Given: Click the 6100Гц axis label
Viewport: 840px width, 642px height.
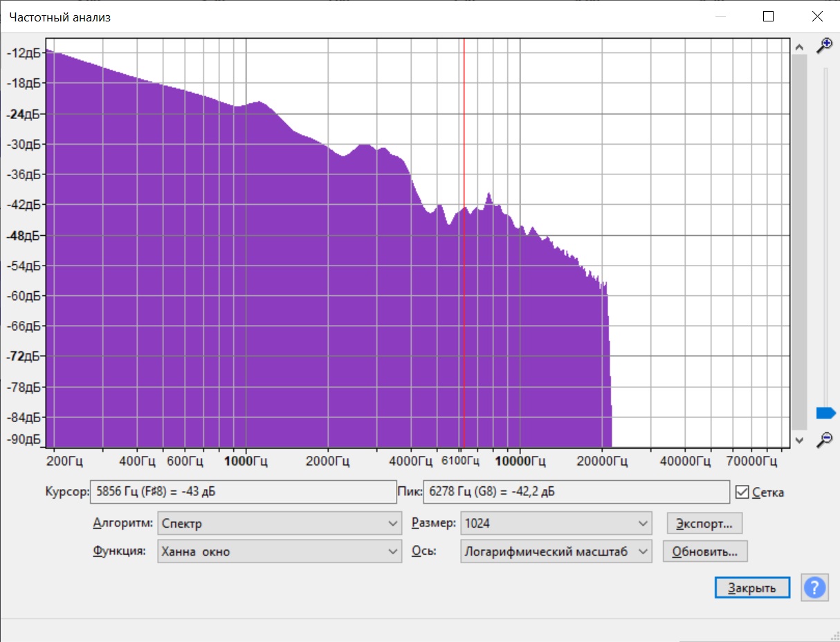Looking at the screenshot, I should pyautogui.click(x=460, y=461).
